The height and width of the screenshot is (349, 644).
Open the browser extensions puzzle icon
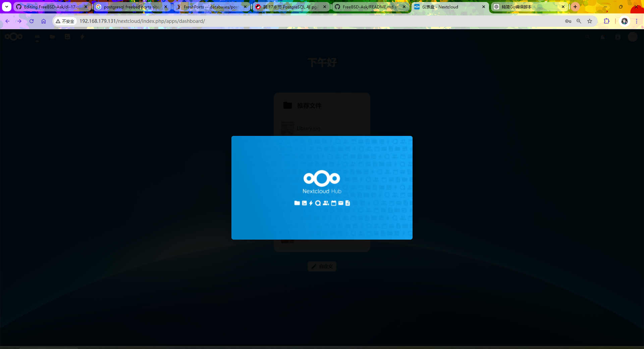pyautogui.click(x=606, y=21)
